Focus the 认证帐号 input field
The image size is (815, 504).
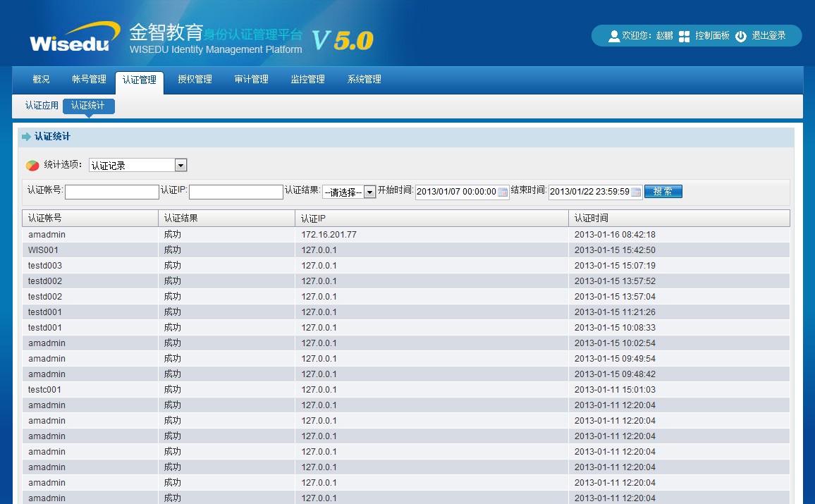click(112, 192)
